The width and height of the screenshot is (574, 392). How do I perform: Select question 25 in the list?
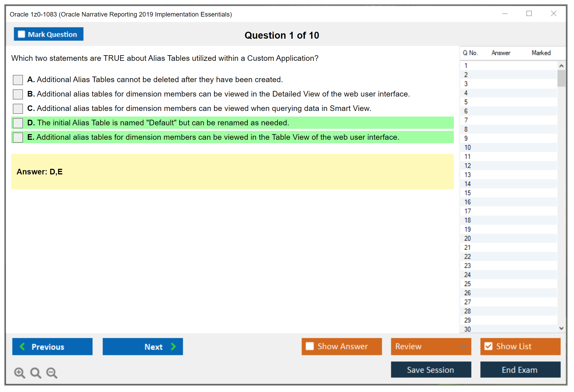click(467, 284)
